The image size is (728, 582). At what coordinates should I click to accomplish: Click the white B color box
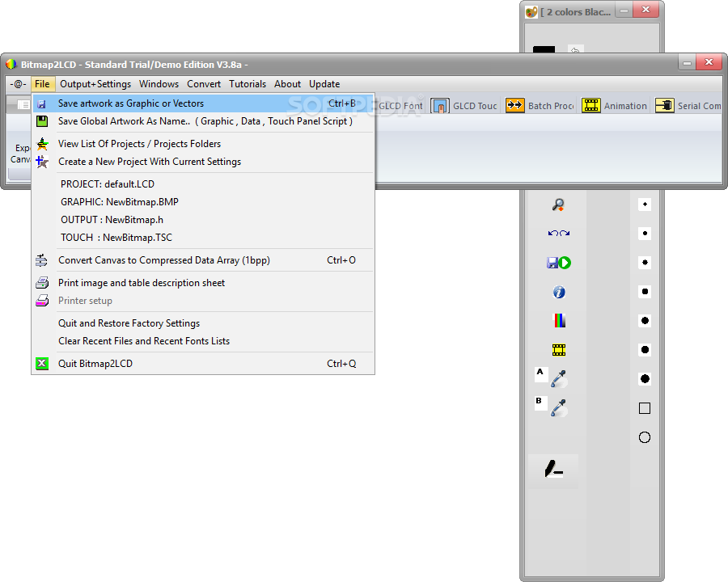tap(540, 404)
